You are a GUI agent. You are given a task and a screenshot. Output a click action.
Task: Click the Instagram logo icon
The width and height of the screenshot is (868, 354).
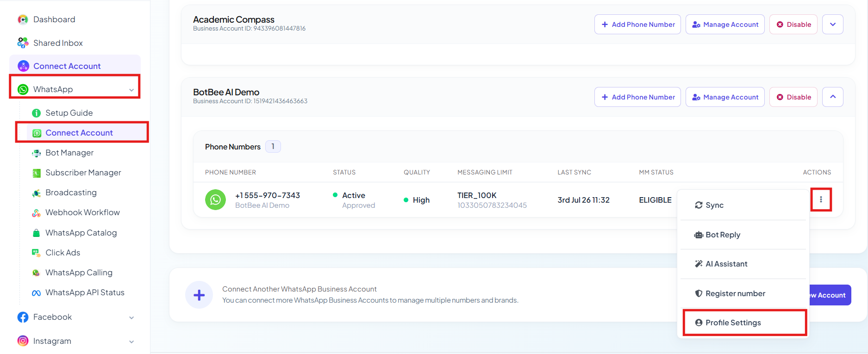(23, 341)
